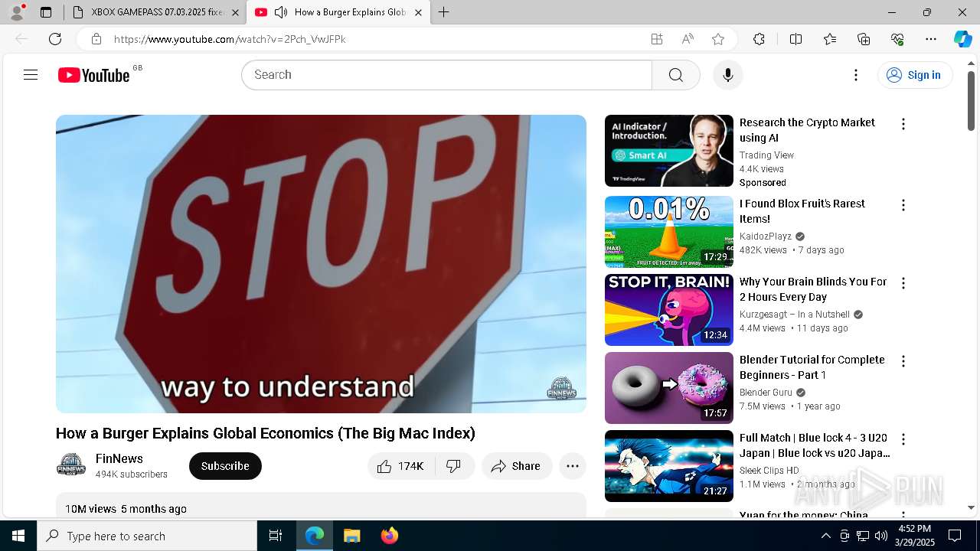Image resolution: width=980 pixels, height=551 pixels.
Task: Open the KaidozPlayz channel name
Action: [766, 236]
